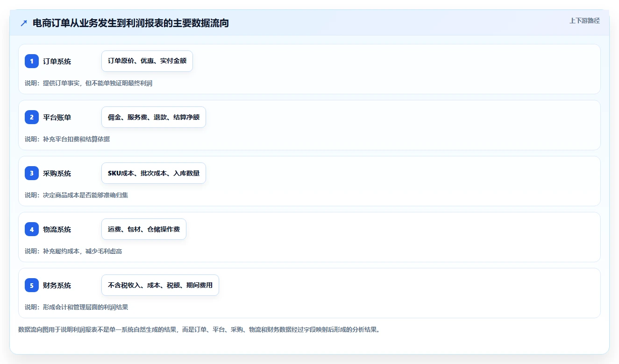Click the 不含税收入、成本、税额、期间费用 chip

click(x=160, y=285)
